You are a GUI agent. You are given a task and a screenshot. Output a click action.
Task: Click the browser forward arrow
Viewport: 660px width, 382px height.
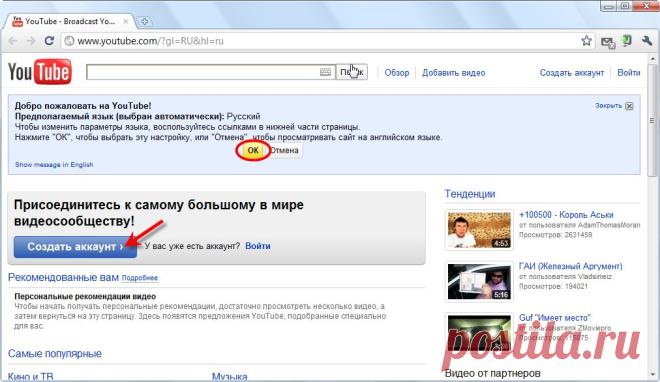click(x=31, y=41)
